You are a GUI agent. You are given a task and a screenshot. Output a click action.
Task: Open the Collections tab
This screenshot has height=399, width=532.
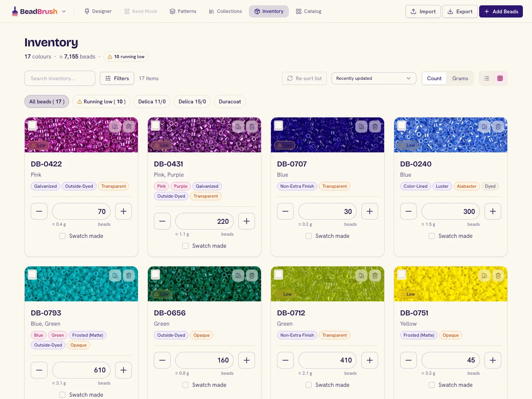(225, 11)
